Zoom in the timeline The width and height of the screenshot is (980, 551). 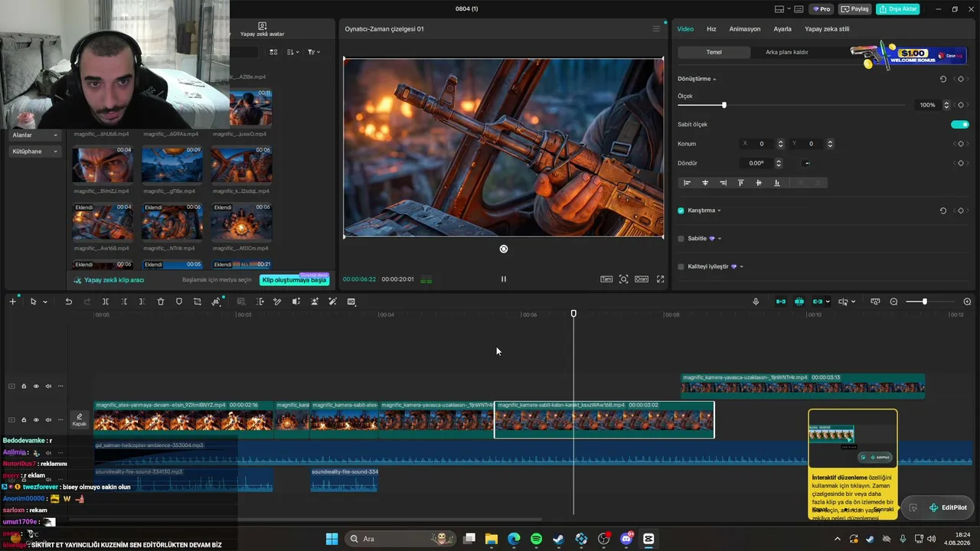click(967, 302)
